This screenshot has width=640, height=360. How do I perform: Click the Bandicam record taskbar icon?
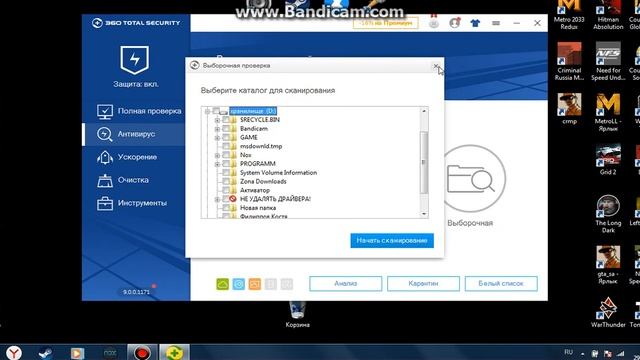(x=142, y=353)
